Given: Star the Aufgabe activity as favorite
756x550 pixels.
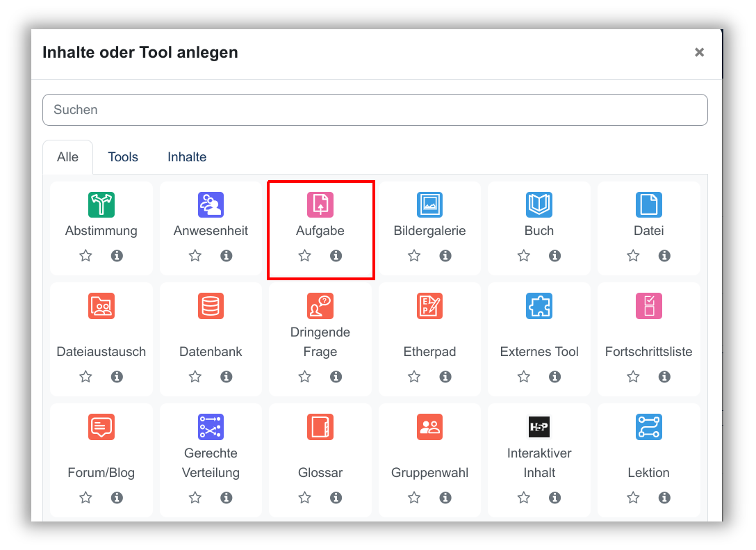Looking at the screenshot, I should point(304,256).
